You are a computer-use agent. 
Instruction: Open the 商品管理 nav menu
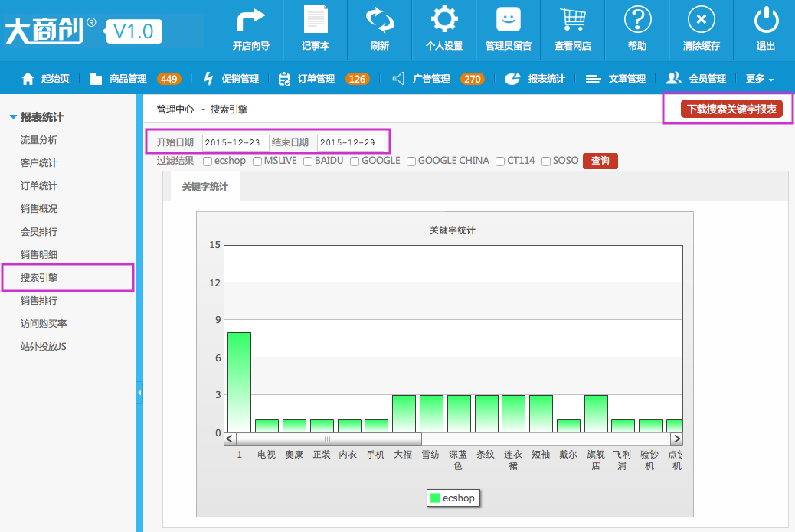click(x=128, y=79)
